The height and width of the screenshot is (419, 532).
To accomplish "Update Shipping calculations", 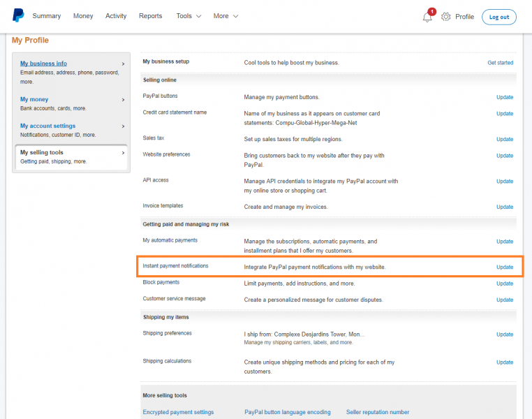I will point(505,362).
